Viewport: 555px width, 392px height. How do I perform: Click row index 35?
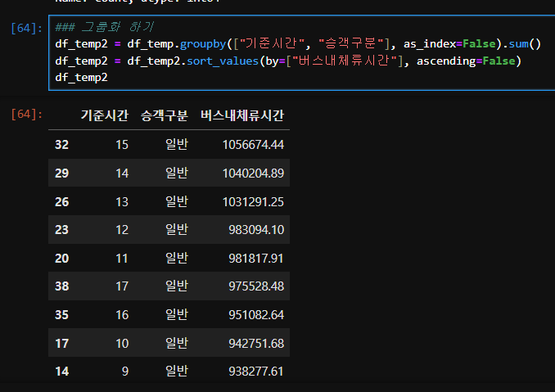(x=61, y=315)
